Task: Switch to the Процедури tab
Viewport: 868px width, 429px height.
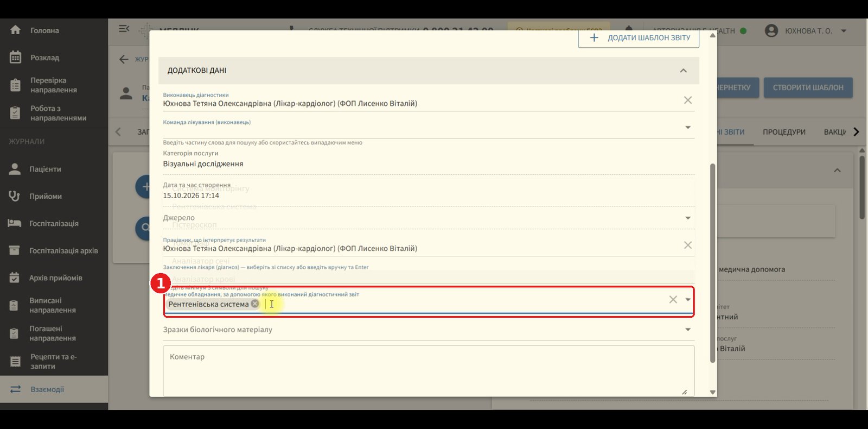Action: [784, 132]
